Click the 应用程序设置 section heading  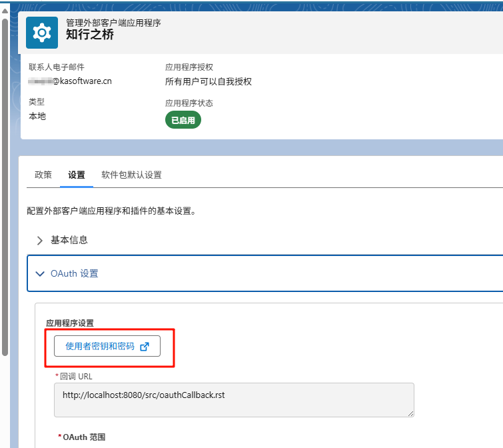point(70,323)
